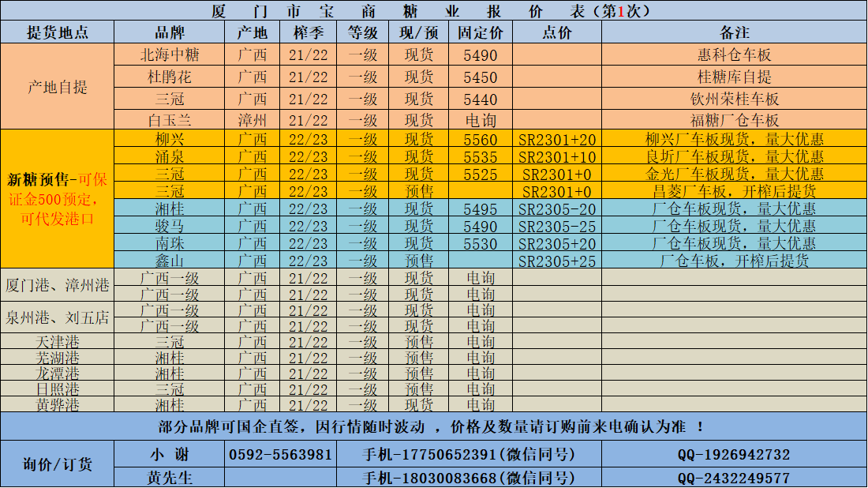Click the mobile number 17750652391 cell
Image resolution: width=868 pixels, height=488 pixels.
[x=469, y=455]
